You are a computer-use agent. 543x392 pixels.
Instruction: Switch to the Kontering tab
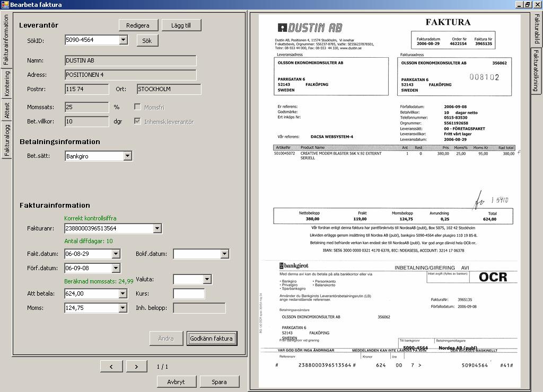(6, 84)
